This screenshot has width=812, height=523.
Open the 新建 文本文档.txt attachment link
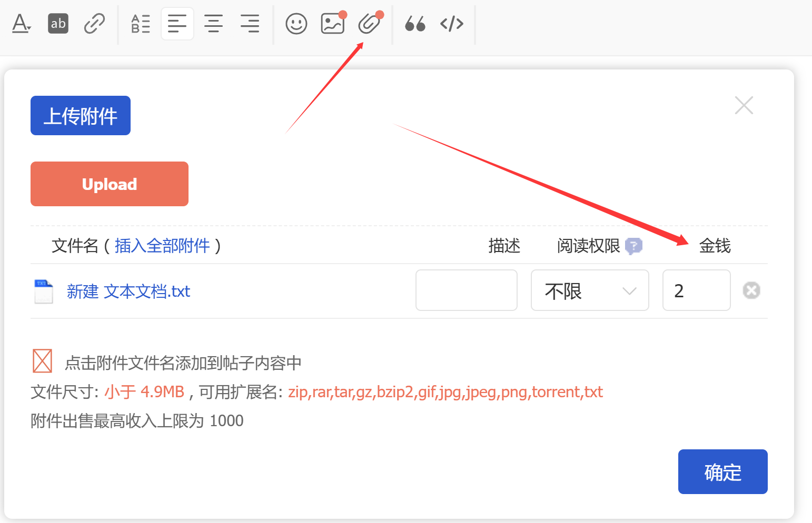tap(128, 291)
